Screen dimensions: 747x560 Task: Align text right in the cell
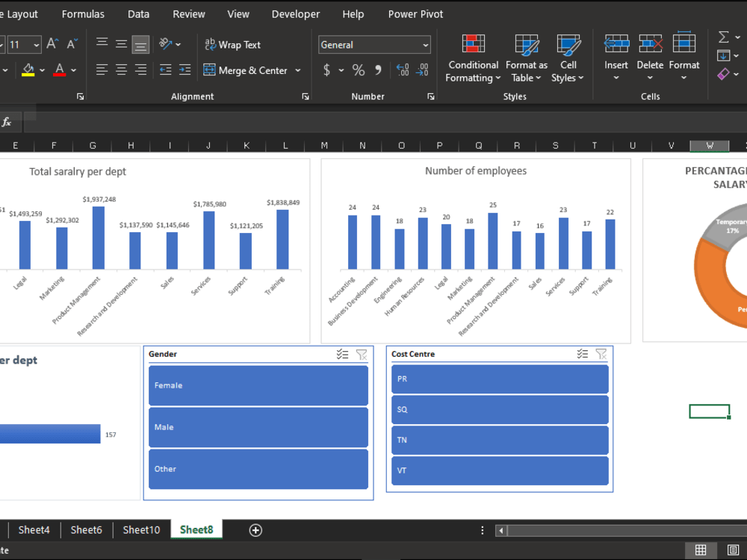coord(140,70)
